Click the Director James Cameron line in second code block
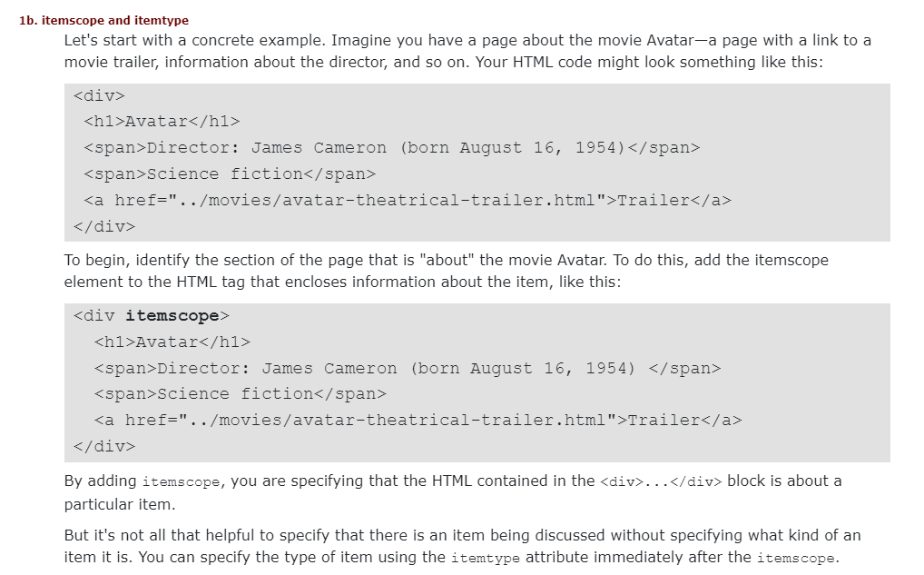This screenshot has width=924, height=575. coord(407,368)
